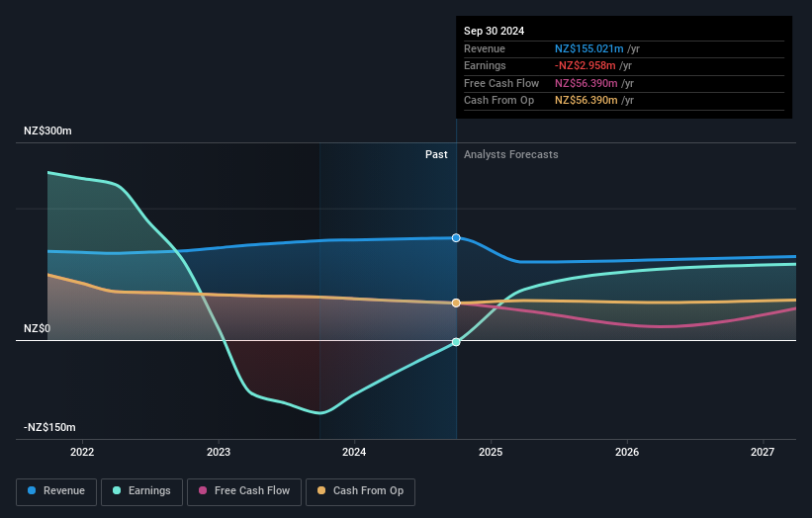The image size is (812, 518).
Task: Click the orange NZ$56.390m Cash From Op value
Action: [x=586, y=101]
